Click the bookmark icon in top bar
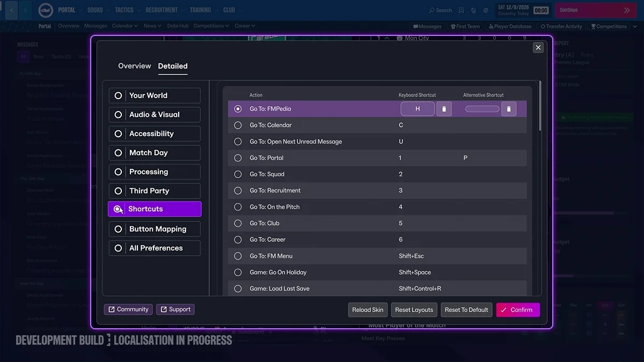Screen dimensions: 644x362 coord(461,10)
